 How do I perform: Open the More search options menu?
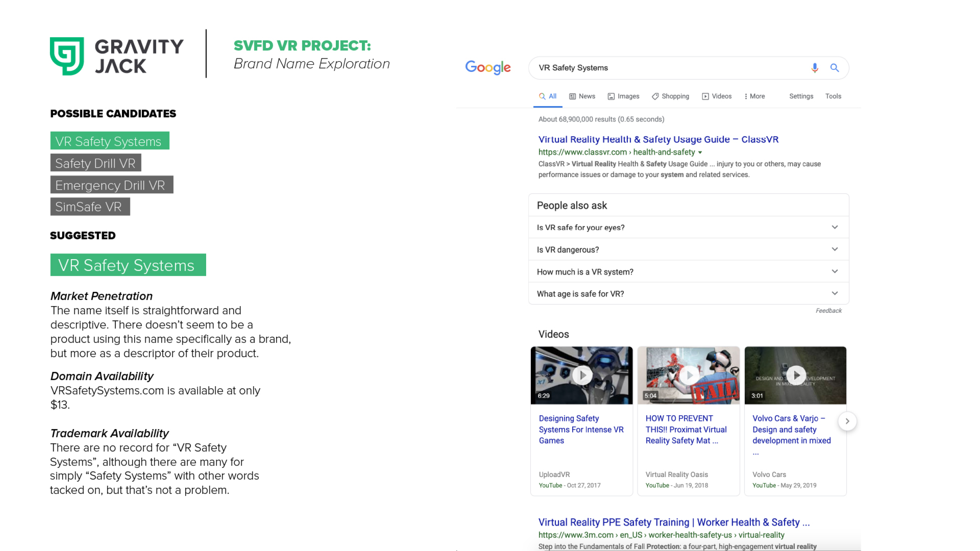click(755, 96)
